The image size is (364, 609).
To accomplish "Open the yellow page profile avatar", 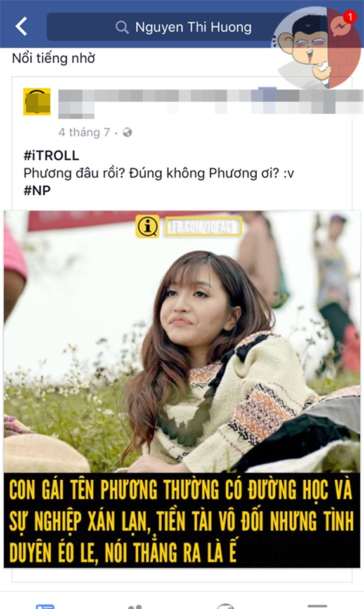I will [x=37, y=101].
